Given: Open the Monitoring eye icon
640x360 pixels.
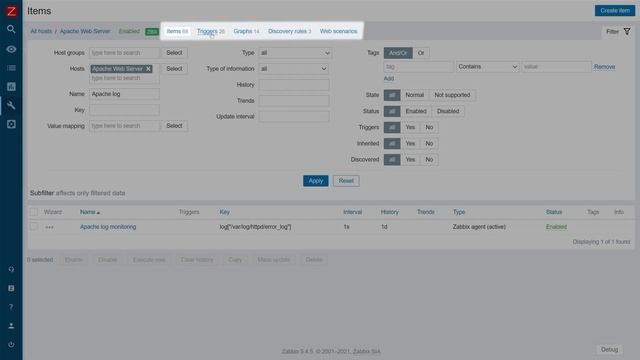Looking at the screenshot, I should (x=11, y=49).
